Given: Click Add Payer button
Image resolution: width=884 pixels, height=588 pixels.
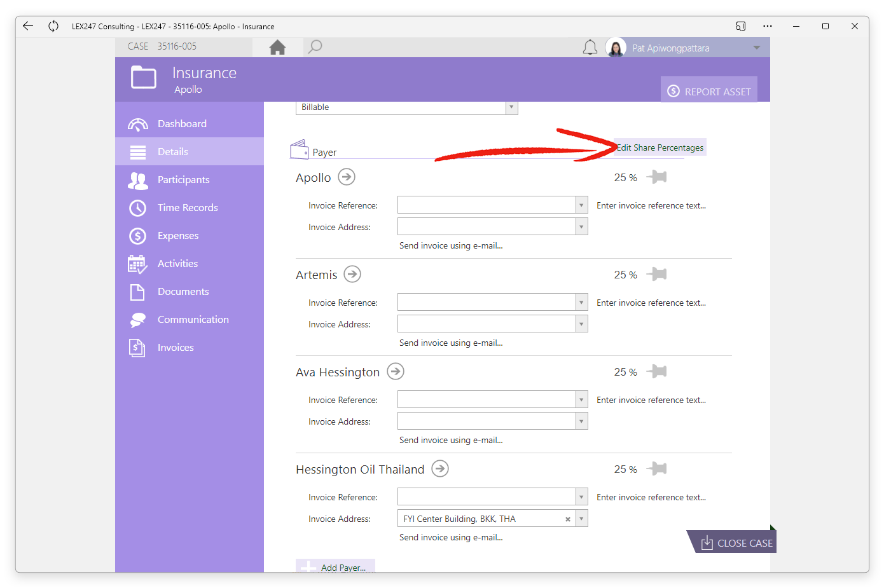Looking at the screenshot, I should click(x=335, y=567).
